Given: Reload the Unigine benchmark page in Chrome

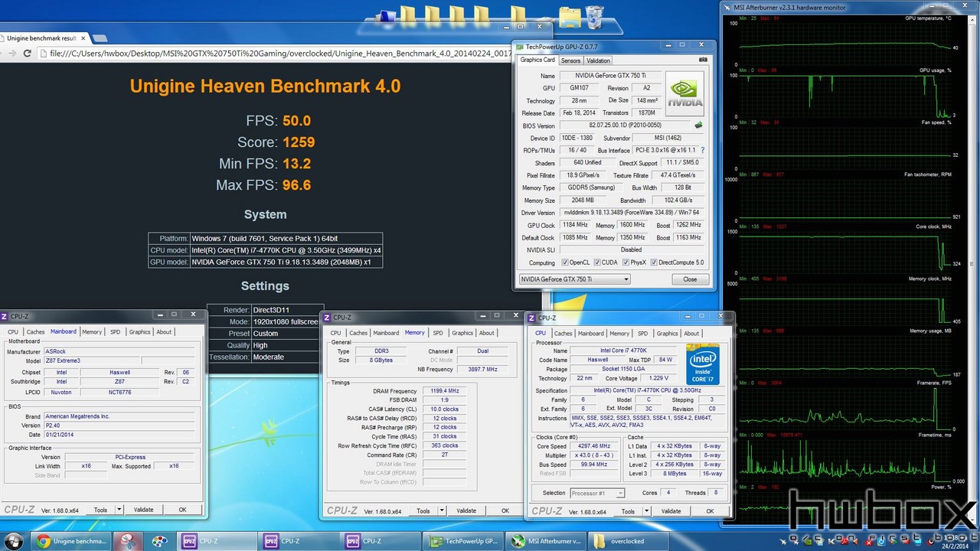Looking at the screenshot, I should point(28,53).
